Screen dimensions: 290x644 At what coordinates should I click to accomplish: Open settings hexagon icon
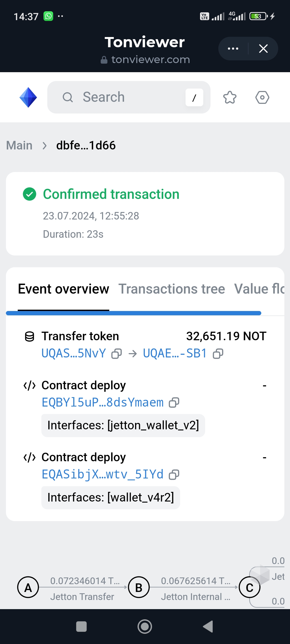pyautogui.click(x=262, y=97)
